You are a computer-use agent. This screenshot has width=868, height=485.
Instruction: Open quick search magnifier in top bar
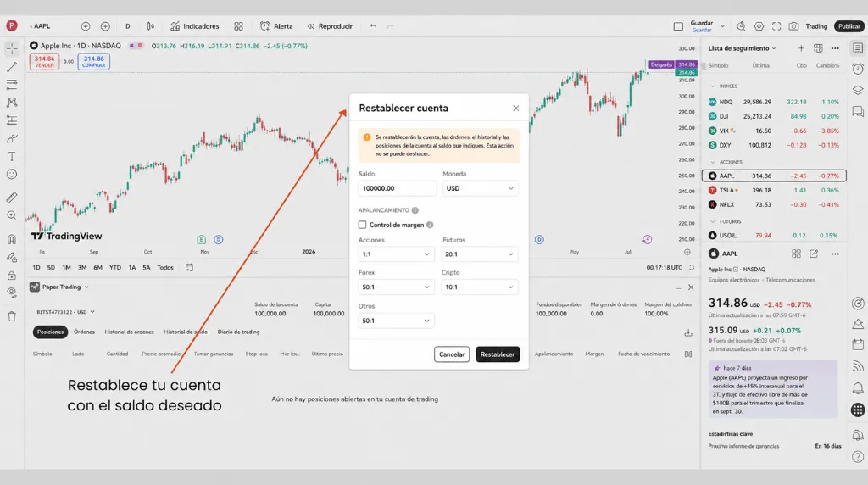coord(741,26)
